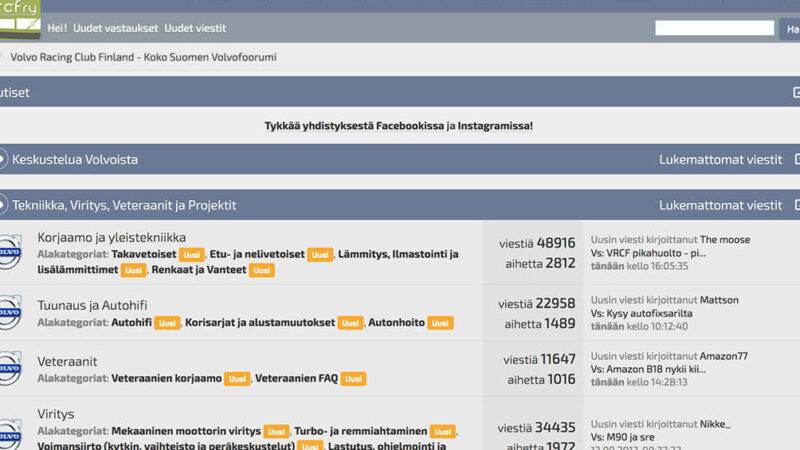Viewport: 800px width, 450px height.
Task: Open the Volvo icon beside Viritys
Action: [x=11, y=434]
